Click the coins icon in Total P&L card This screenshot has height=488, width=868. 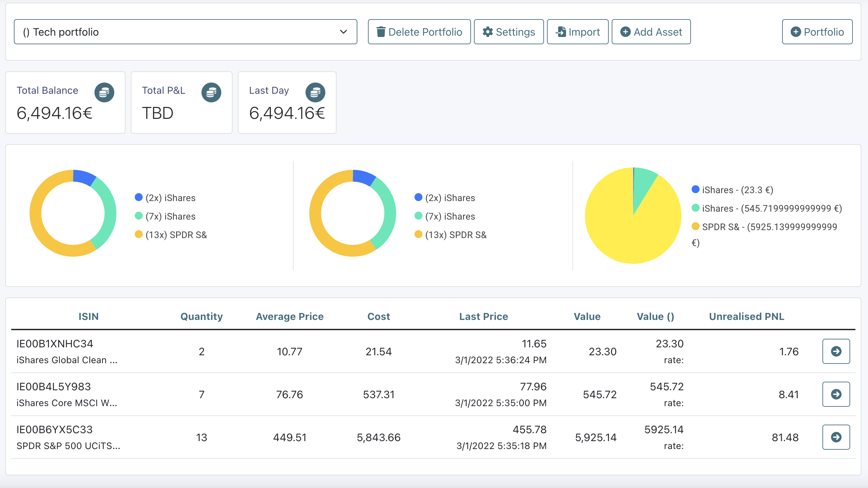(x=211, y=92)
